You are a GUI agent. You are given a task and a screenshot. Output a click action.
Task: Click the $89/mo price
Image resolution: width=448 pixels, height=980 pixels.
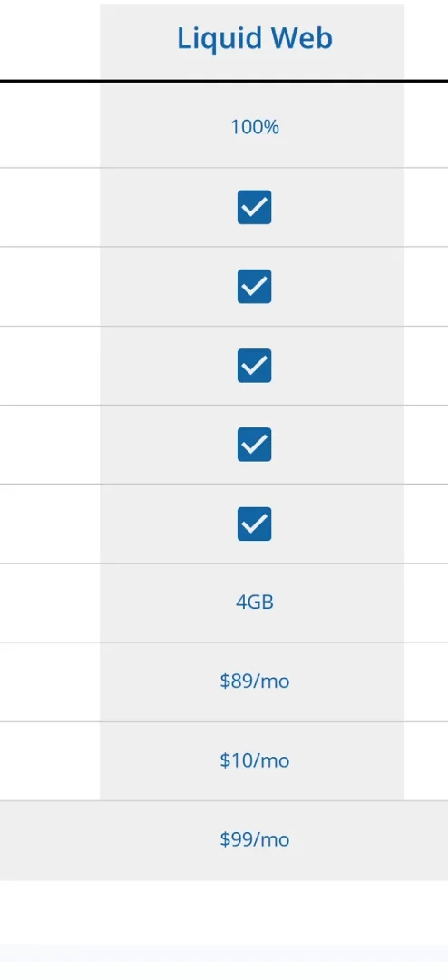[x=254, y=681]
